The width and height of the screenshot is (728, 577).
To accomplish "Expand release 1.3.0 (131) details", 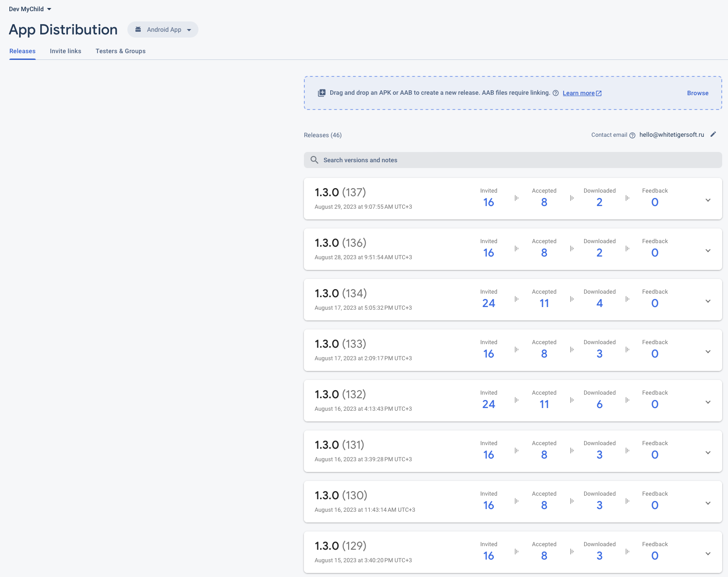I will coord(708,452).
